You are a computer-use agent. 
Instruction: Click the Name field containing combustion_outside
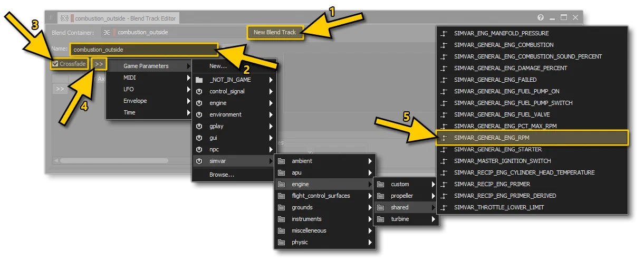pyautogui.click(x=143, y=50)
